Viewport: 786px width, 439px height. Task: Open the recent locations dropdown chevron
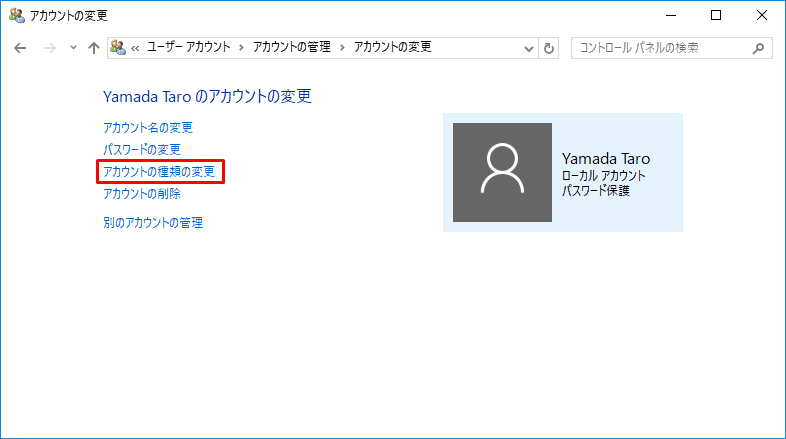tap(73, 48)
